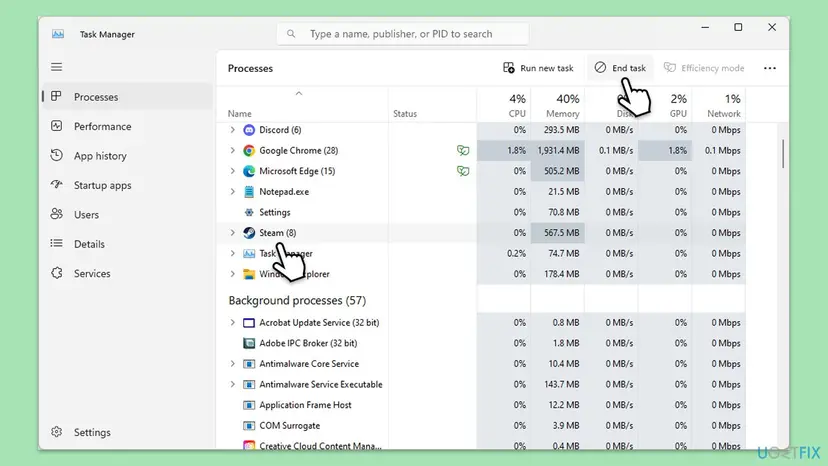Open the more options ellipsis menu

click(770, 68)
